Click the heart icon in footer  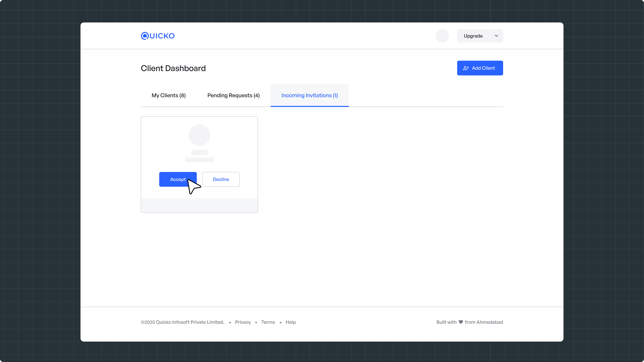tap(461, 322)
